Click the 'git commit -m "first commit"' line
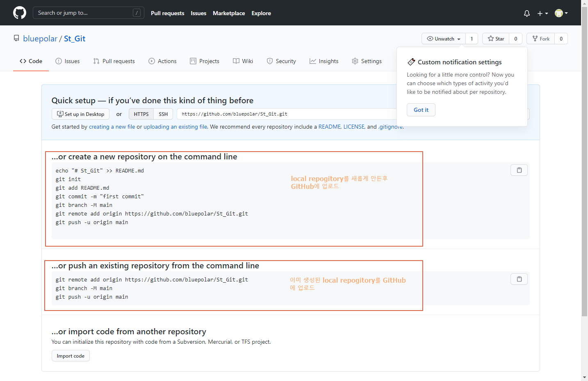 (100, 196)
